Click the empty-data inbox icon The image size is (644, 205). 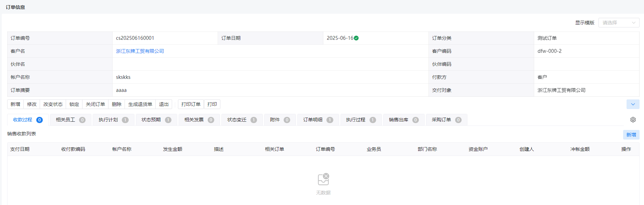(323, 179)
